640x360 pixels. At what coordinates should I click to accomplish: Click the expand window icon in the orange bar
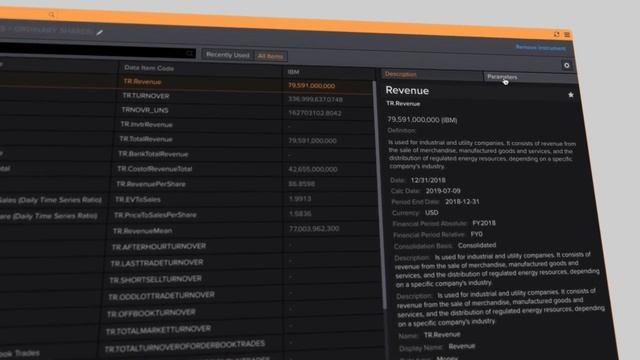[556, 34]
